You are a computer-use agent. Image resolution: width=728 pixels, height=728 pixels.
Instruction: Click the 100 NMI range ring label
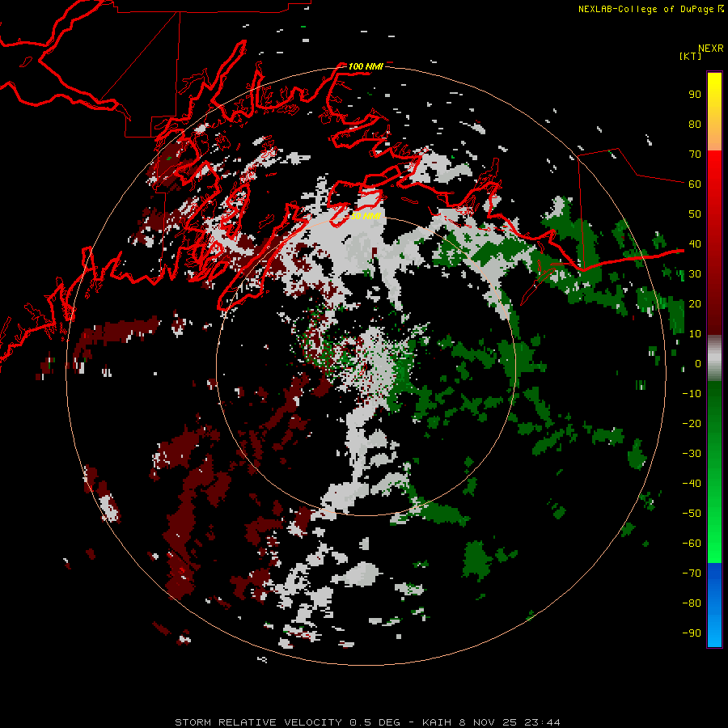pyautogui.click(x=366, y=66)
